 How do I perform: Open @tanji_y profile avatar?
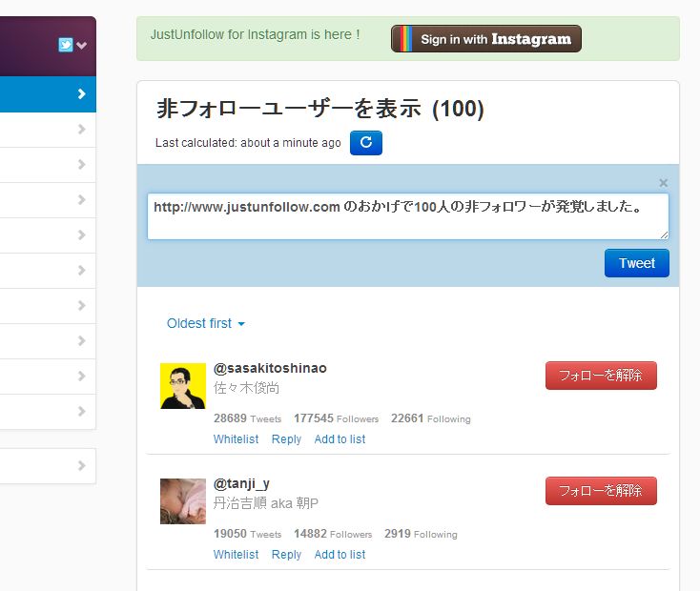point(183,501)
